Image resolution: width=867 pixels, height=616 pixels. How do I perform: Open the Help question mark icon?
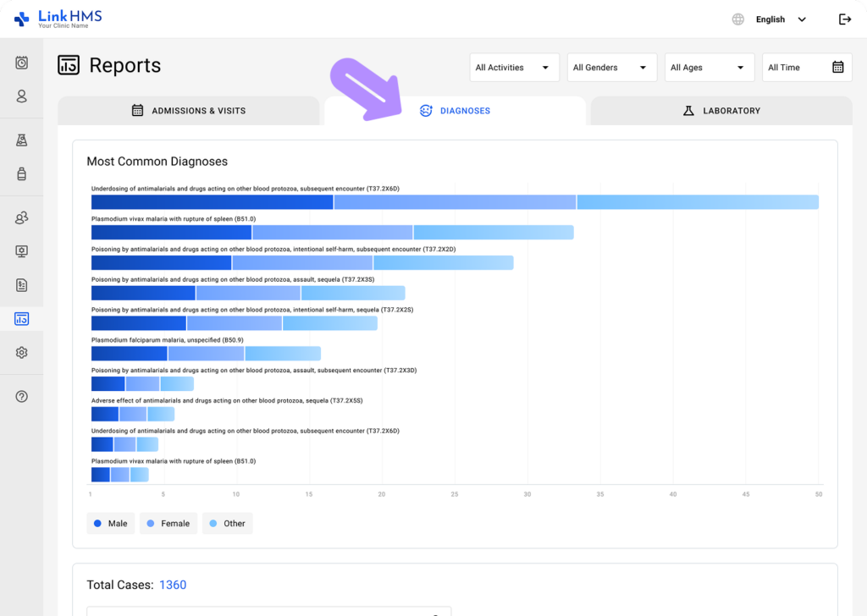click(x=21, y=395)
